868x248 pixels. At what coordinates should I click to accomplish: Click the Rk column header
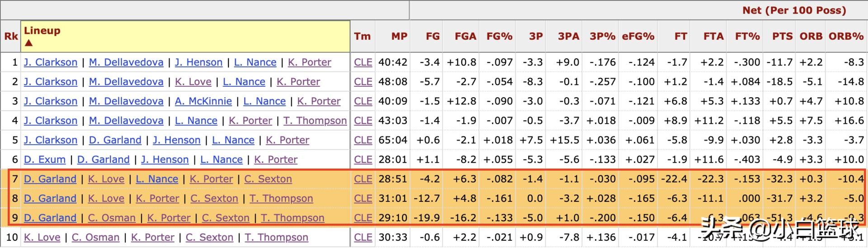[11, 37]
